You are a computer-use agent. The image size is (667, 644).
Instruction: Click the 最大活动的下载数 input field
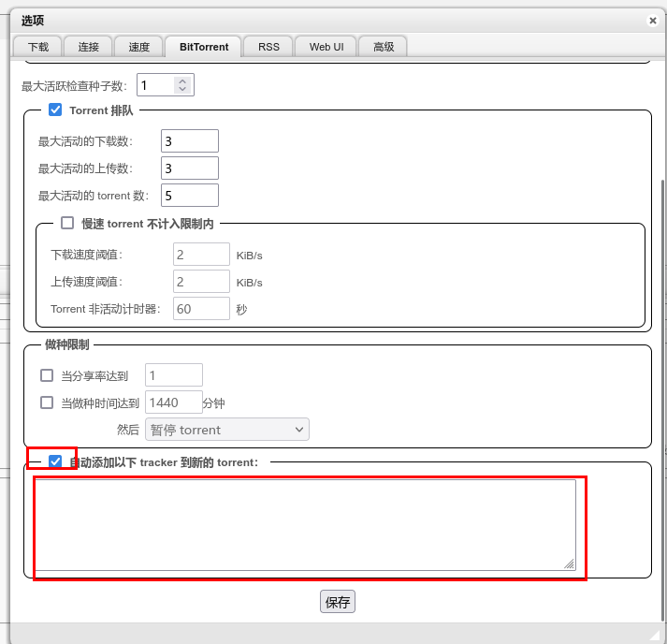[x=189, y=141]
